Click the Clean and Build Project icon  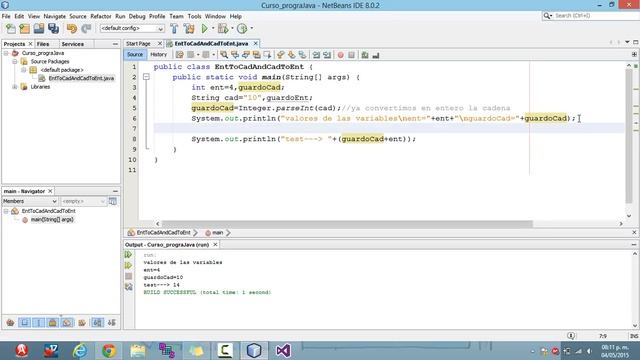[189, 29]
